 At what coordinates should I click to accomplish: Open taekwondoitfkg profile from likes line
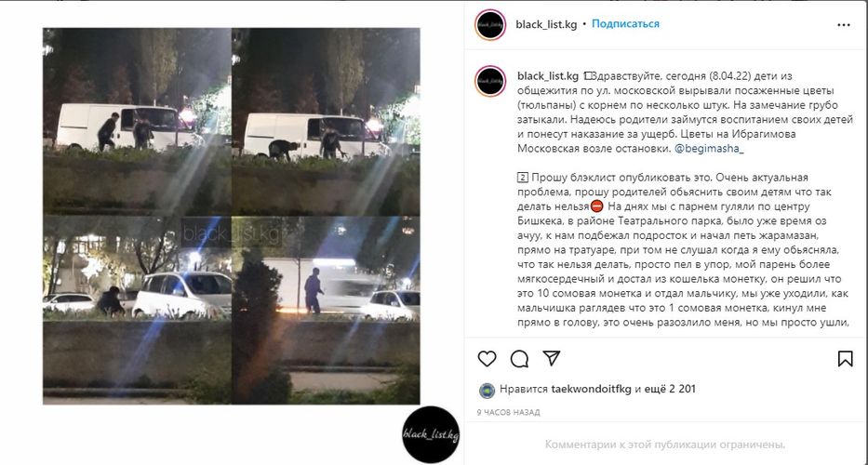(x=591, y=389)
